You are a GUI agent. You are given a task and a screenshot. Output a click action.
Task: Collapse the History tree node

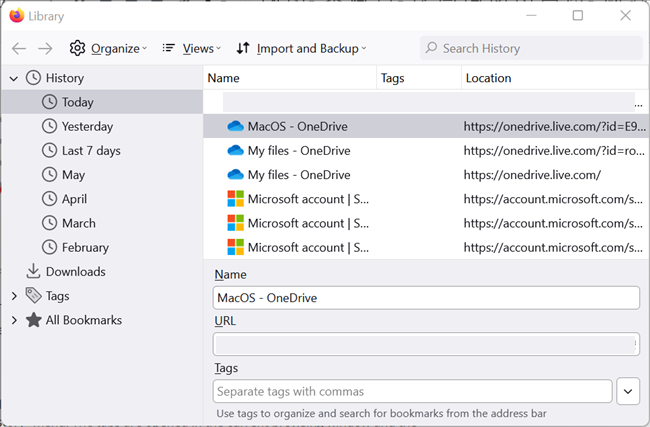coord(14,78)
